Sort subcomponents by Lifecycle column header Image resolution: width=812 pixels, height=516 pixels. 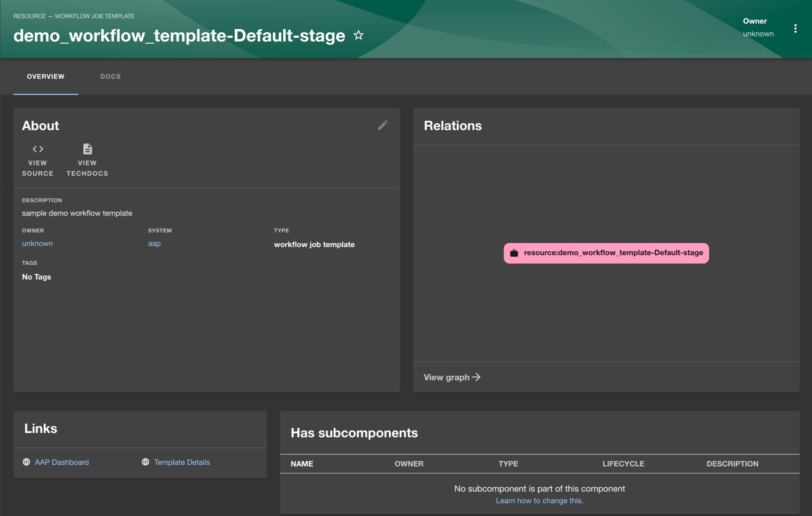(x=623, y=464)
